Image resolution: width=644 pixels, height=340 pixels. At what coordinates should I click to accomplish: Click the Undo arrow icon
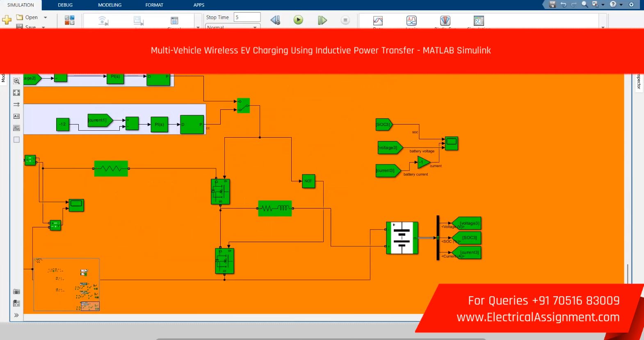point(563,5)
